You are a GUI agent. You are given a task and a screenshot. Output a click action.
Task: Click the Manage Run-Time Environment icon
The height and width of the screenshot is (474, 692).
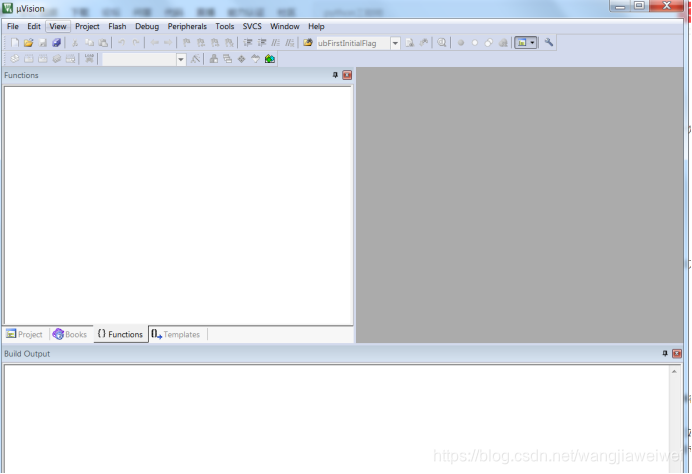tap(241, 59)
